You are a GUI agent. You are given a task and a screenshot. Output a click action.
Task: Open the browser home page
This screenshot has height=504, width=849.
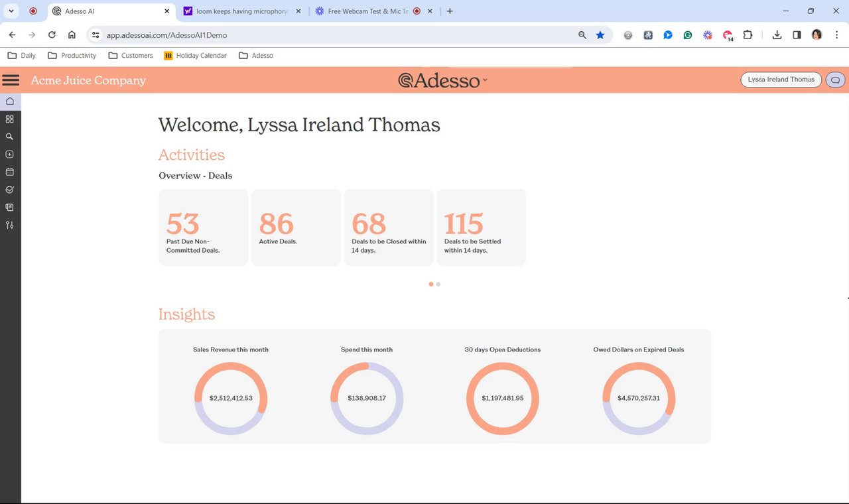click(x=72, y=34)
